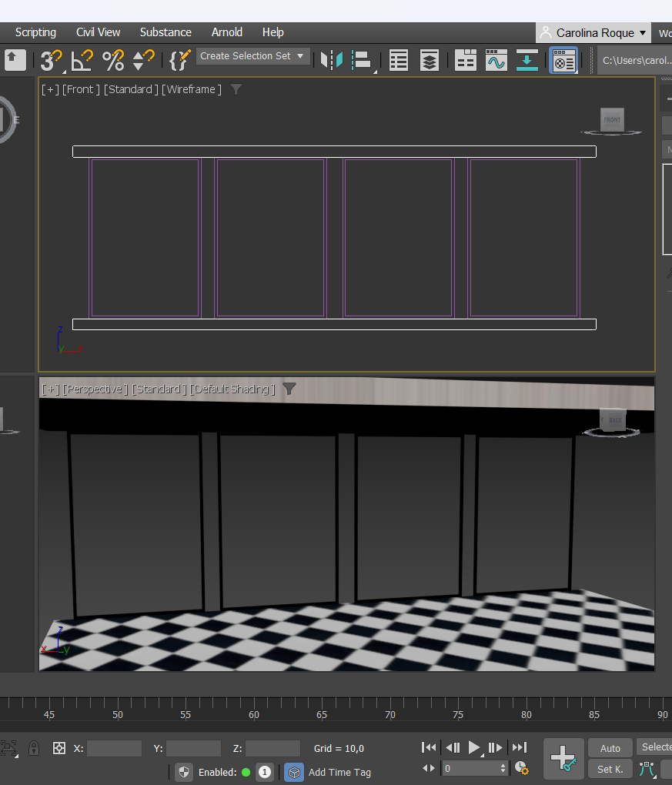
Task: Open the Arnold menu
Action: click(x=227, y=32)
